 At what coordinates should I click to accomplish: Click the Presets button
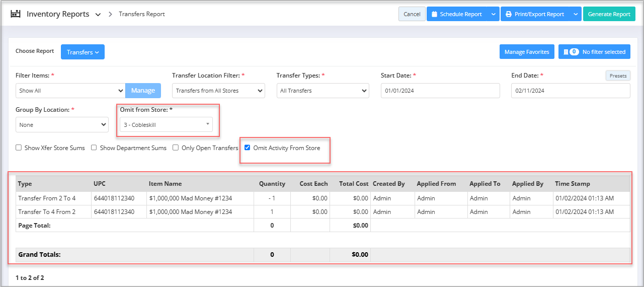618,76
